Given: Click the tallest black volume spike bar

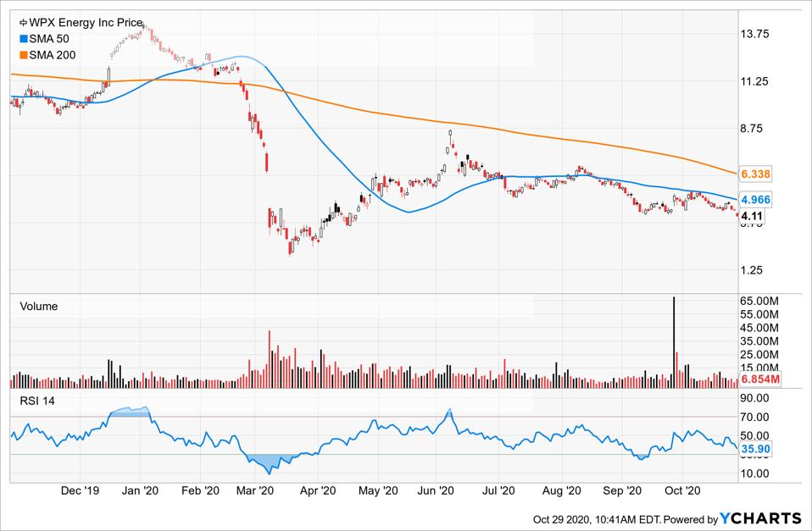Looking at the screenshot, I should (x=674, y=342).
